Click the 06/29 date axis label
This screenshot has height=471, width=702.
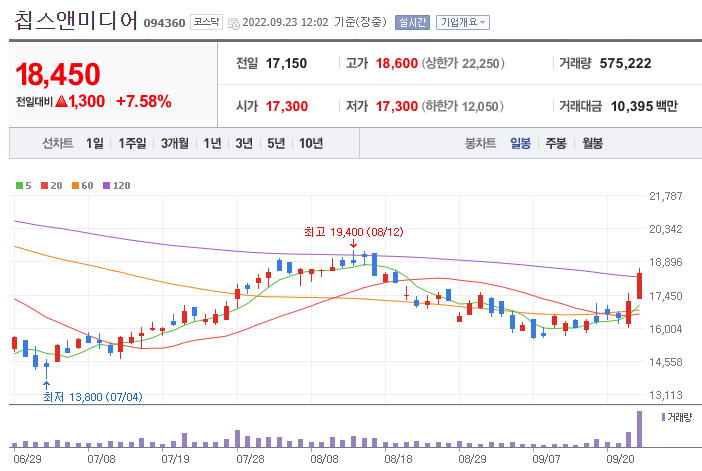[x=27, y=459]
